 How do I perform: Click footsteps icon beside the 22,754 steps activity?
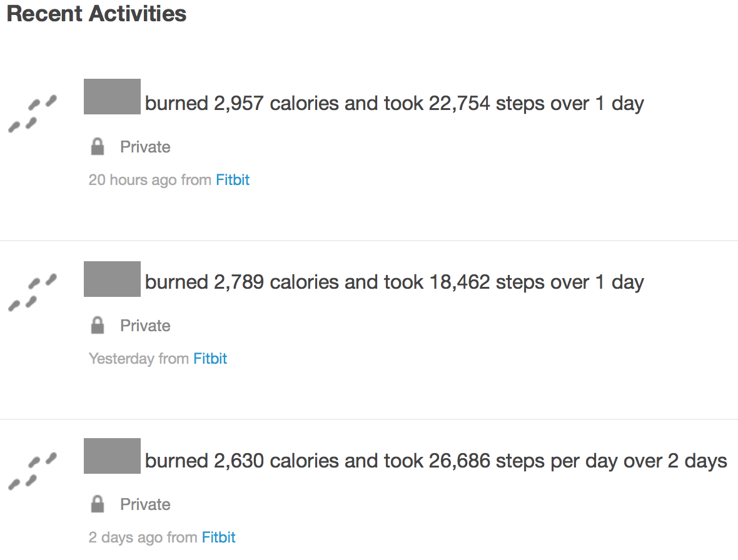[32, 114]
